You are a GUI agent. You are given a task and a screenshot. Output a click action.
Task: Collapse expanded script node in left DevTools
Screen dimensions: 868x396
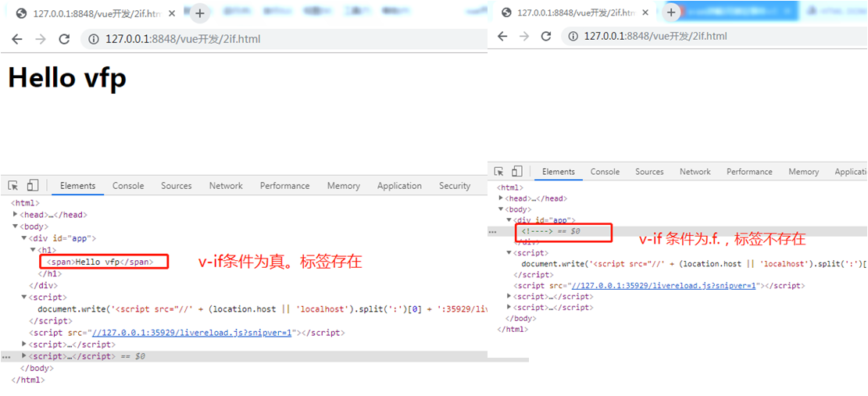[x=24, y=297]
